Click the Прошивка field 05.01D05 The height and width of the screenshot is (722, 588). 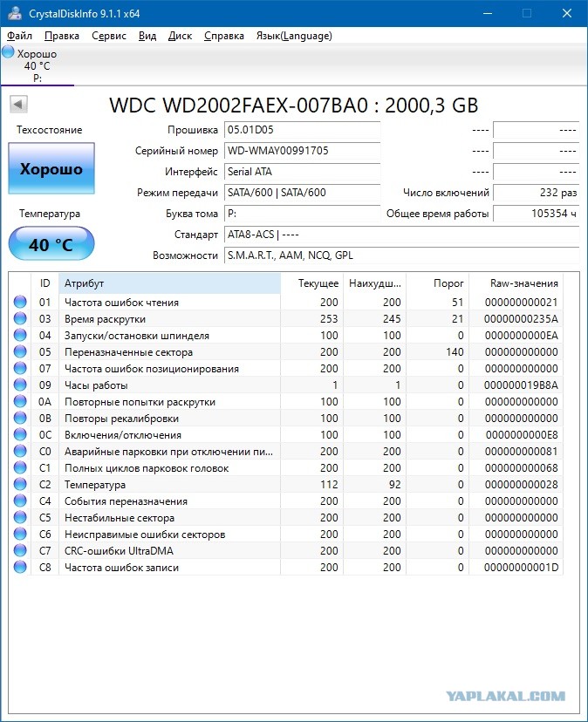[303, 130]
